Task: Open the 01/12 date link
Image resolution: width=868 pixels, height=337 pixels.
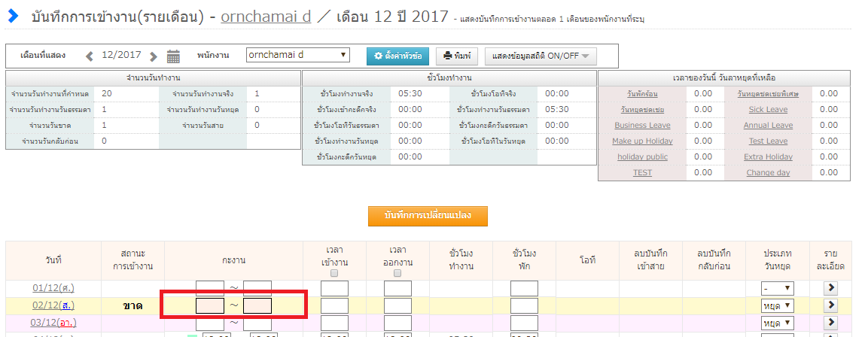Action: tap(53, 288)
